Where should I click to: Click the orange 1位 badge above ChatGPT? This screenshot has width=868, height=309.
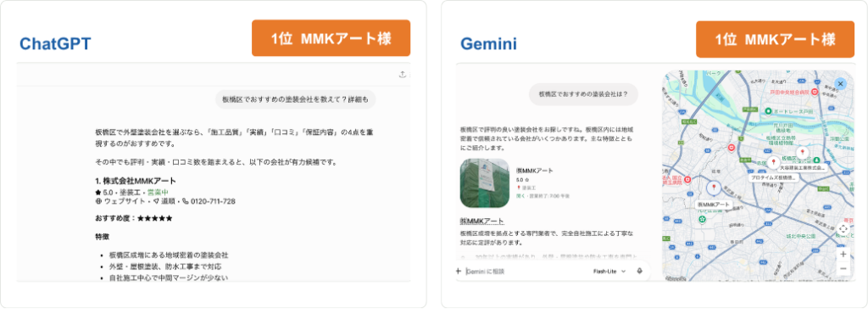click(331, 38)
